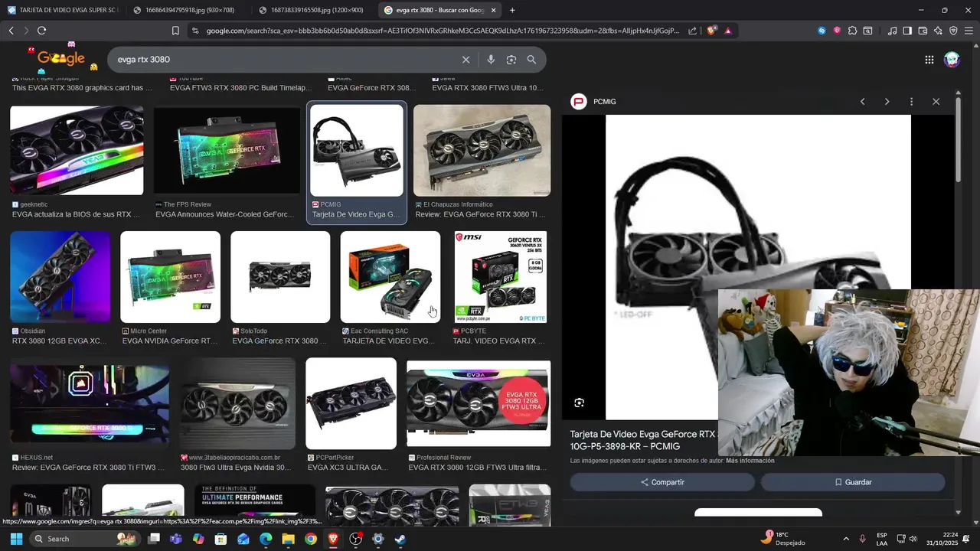
Task: Click the Google logo
Action: coord(61,58)
